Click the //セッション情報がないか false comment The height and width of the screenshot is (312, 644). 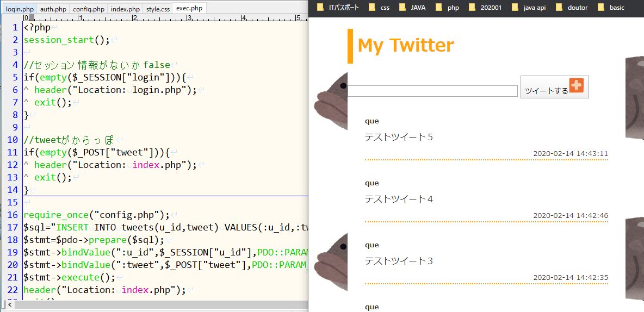[x=96, y=65]
